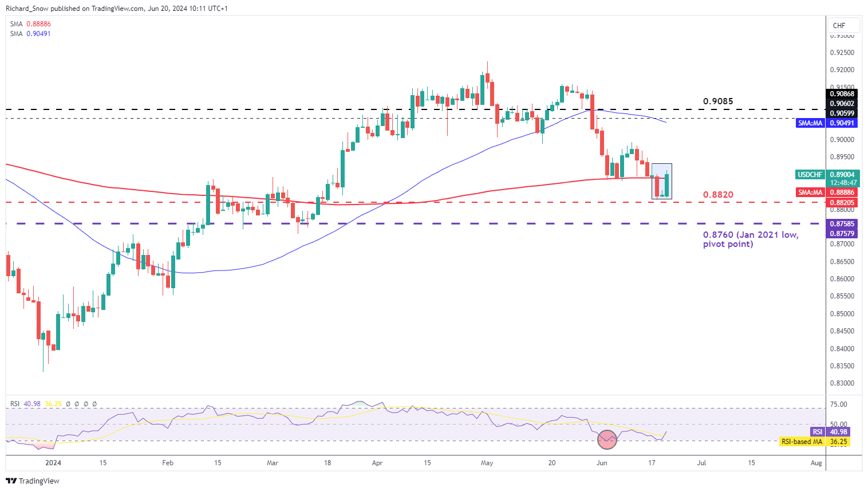
Task: Click the 50.00 RSI axis label
Action: pyautogui.click(x=839, y=425)
